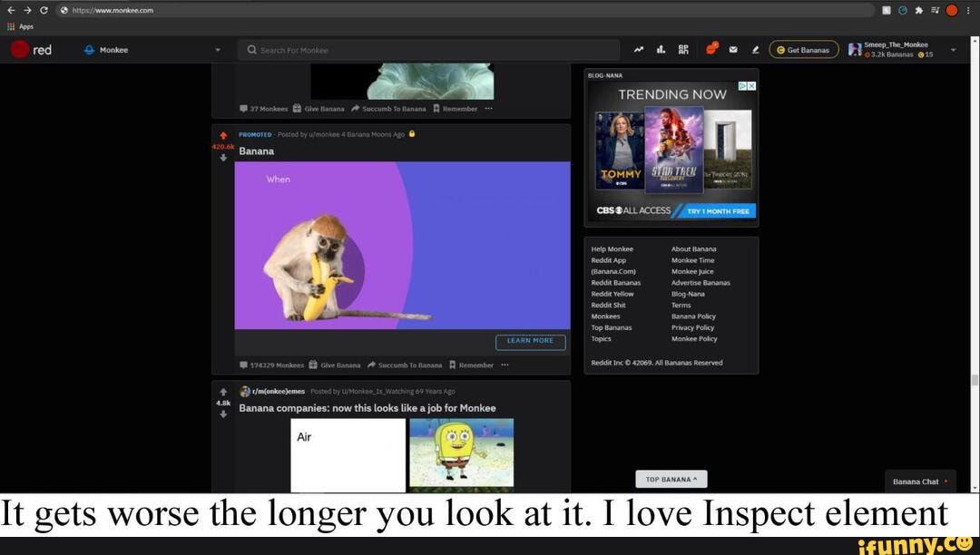This screenshot has width=980, height=555.
Task: Upvote the Banana companies post
Action: tap(223, 392)
